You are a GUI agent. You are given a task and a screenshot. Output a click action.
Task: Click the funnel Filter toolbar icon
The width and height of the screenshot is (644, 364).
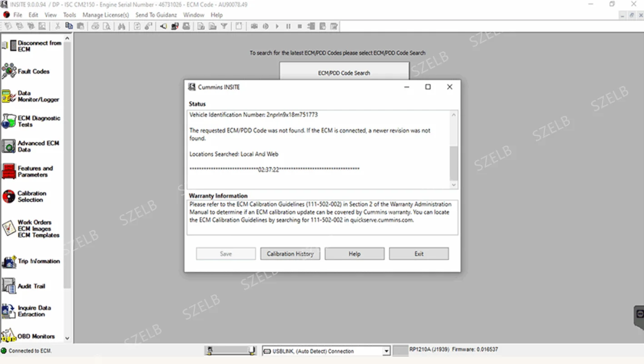tap(224, 26)
